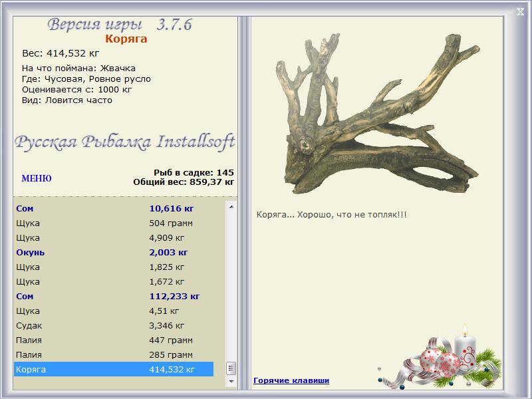Select the Сом 10,616 кг entry
The width and height of the screenshot is (532, 399).
[x=113, y=208]
